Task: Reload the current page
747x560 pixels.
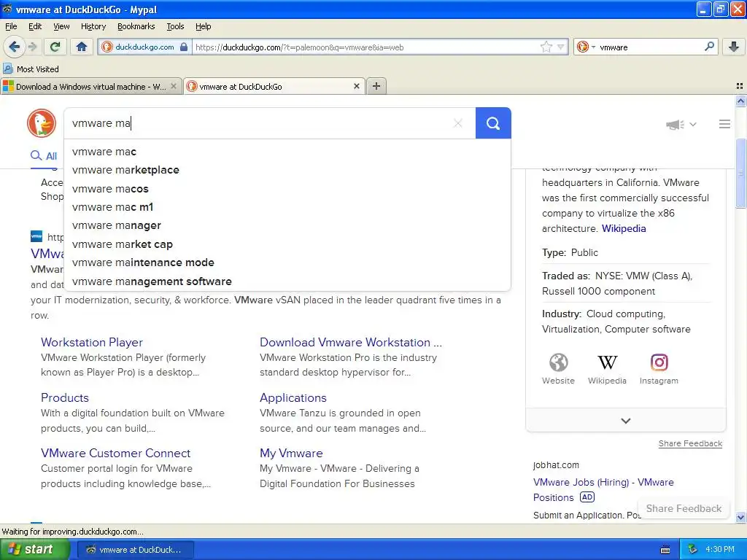Action: point(55,47)
